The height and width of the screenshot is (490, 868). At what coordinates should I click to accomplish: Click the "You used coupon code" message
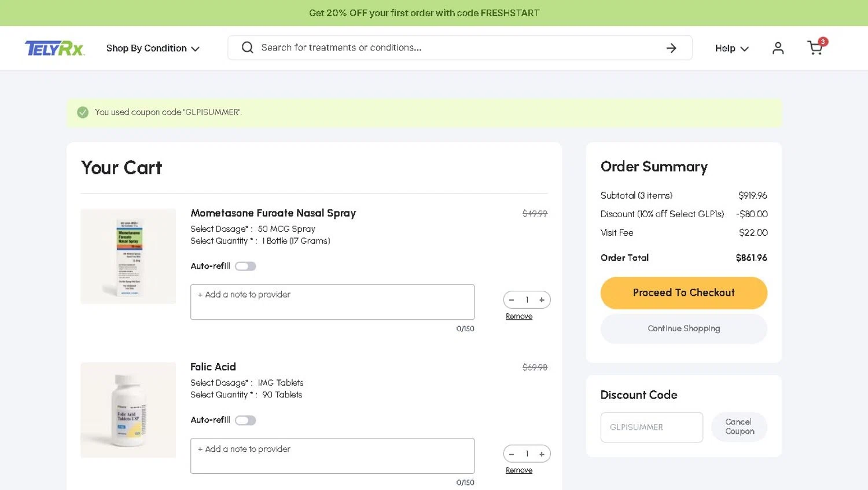pos(168,112)
